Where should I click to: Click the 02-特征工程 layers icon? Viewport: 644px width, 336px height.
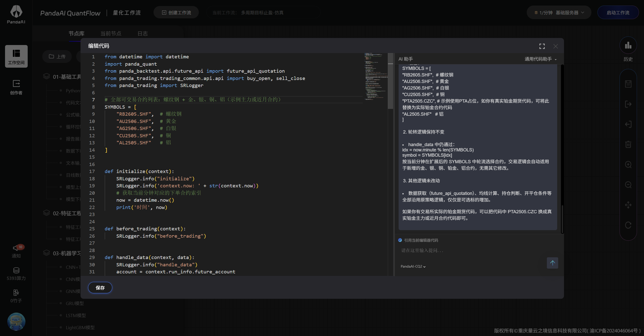pos(47,213)
